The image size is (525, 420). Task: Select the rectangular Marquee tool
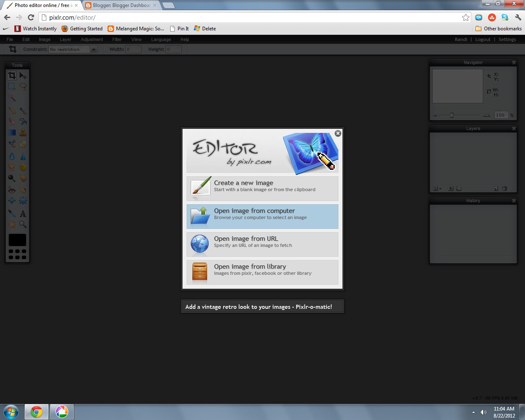12,86
